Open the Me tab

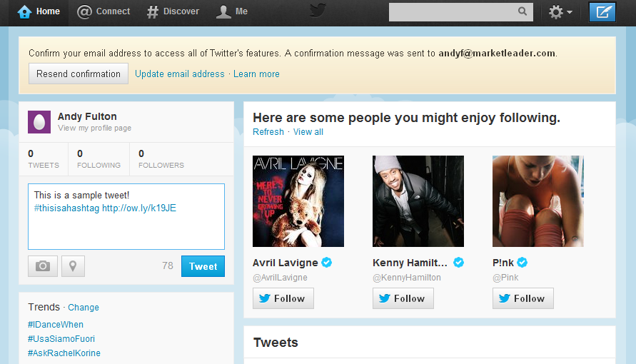231,11
